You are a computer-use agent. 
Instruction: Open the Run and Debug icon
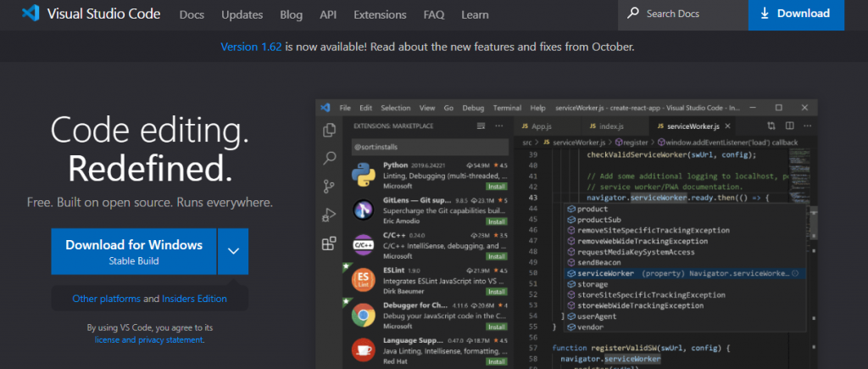coord(330,215)
